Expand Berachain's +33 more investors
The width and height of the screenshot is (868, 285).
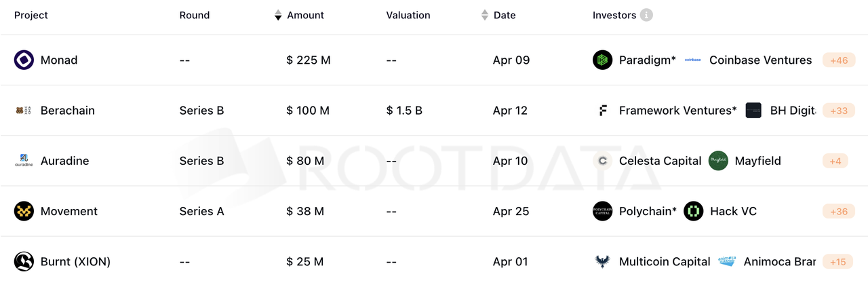[x=838, y=111]
